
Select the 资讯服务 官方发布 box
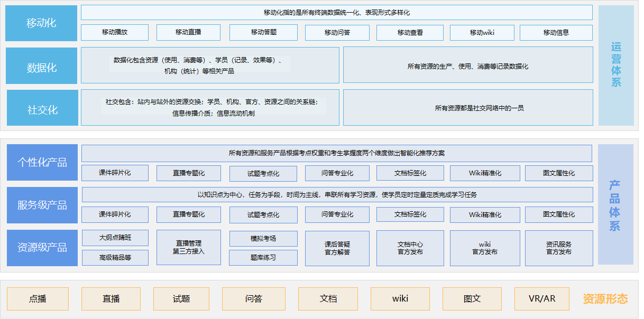(x=559, y=248)
